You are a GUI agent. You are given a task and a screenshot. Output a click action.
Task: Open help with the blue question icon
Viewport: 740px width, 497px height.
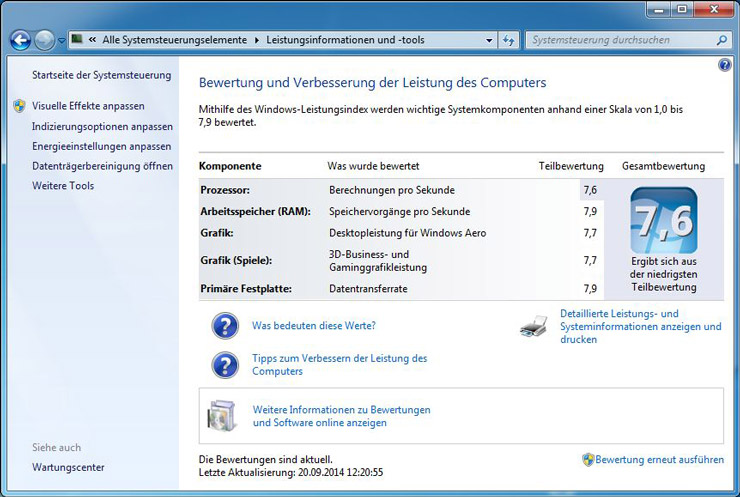(x=724, y=65)
